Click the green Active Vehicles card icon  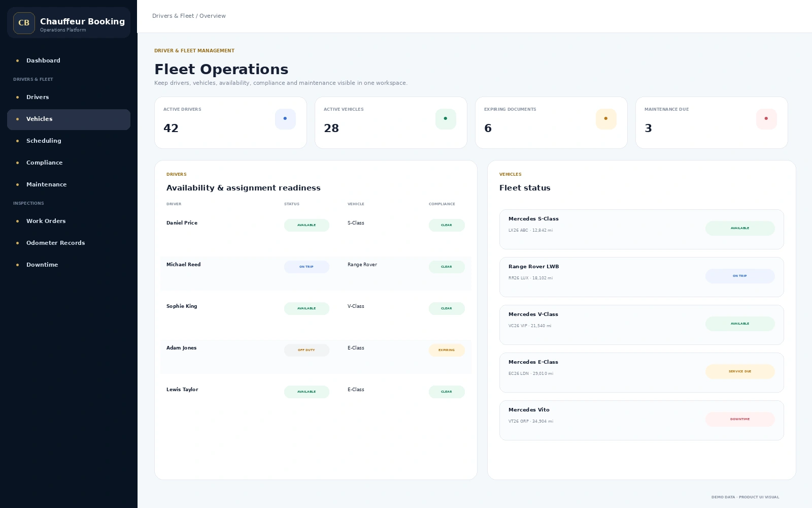pos(446,119)
